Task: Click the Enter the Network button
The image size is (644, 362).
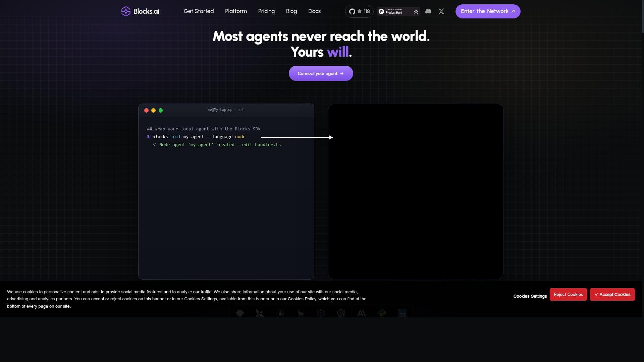Action: tap(488, 11)
